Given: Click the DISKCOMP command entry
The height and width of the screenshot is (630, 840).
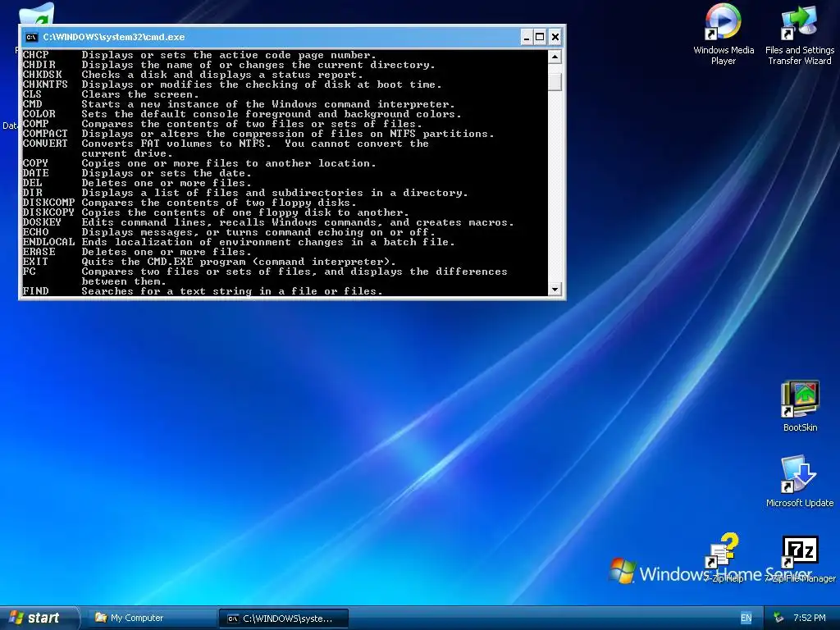Looking at the screenshot, I should tap(189, 203).
